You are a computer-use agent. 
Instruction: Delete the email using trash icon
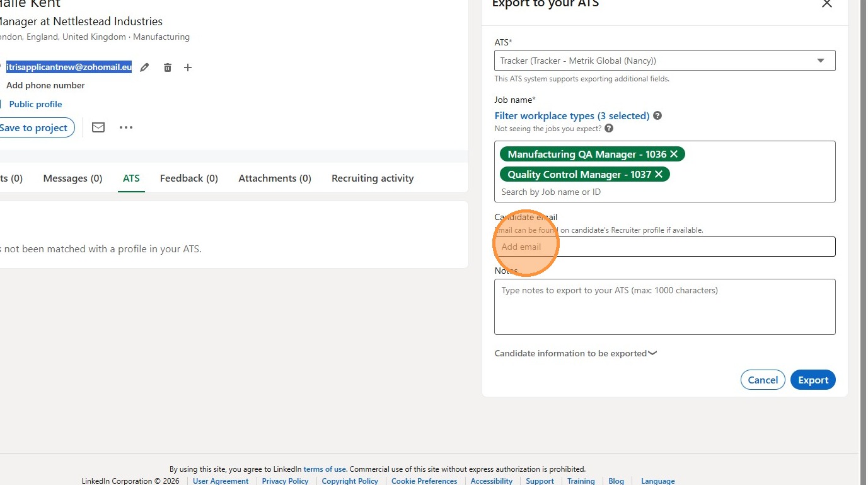[168, 67]
